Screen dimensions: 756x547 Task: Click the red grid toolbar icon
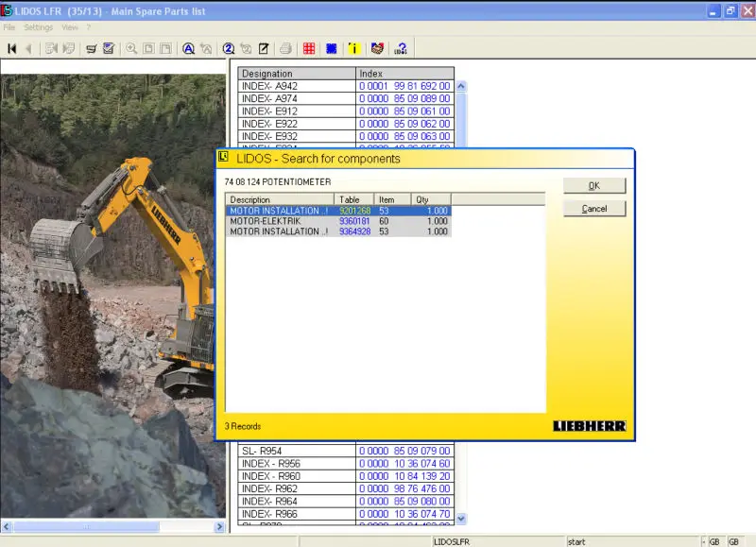click(x=309, y=48)
